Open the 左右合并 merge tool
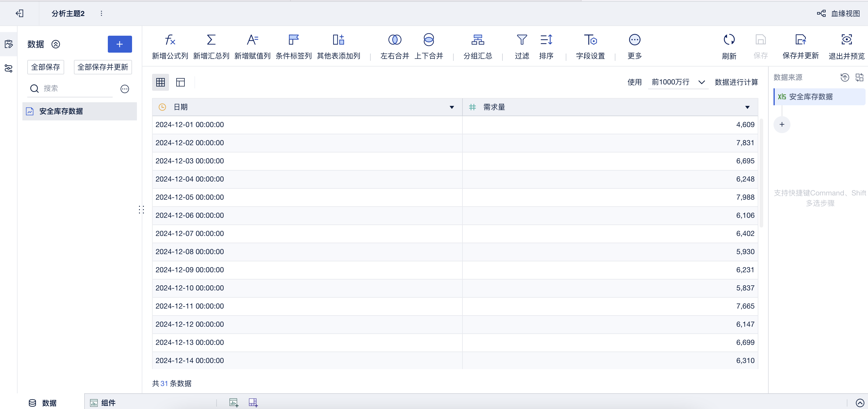This screenshot has width=868, height=409. 395,40
